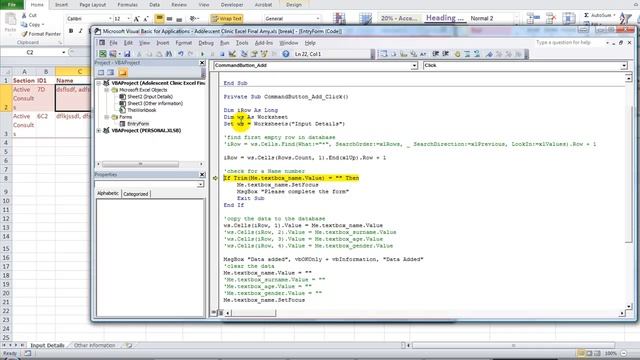
Task: Toggle Italic in Excel ribbon
Action: point(81,31)
